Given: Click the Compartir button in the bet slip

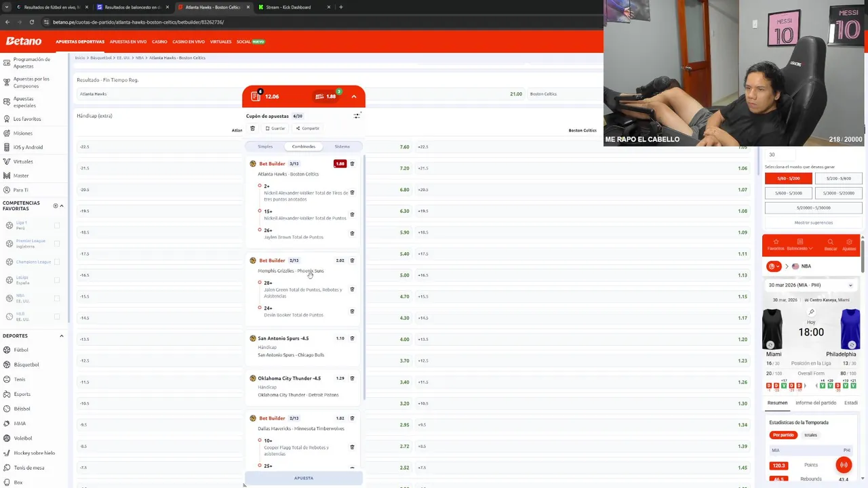Looking at the screenshot, I should pyautogui.click(x=307, y=128).
